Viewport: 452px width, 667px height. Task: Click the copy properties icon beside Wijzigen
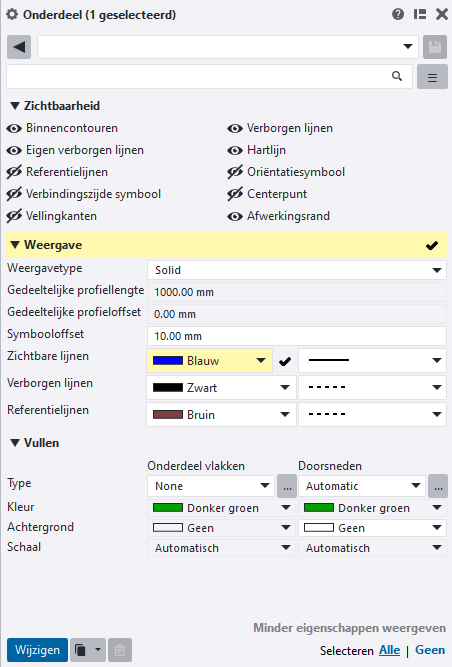[x=80, y=650]
